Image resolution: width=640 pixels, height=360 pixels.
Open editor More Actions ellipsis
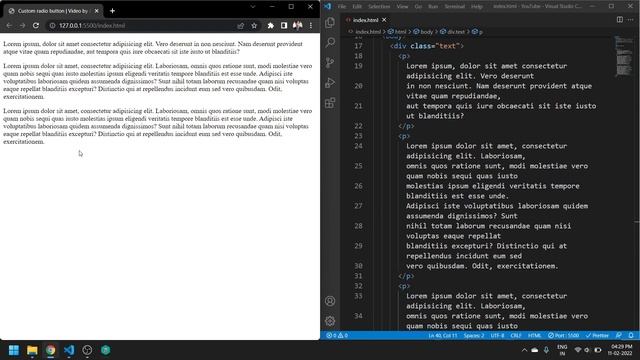(x=631, y=20)
